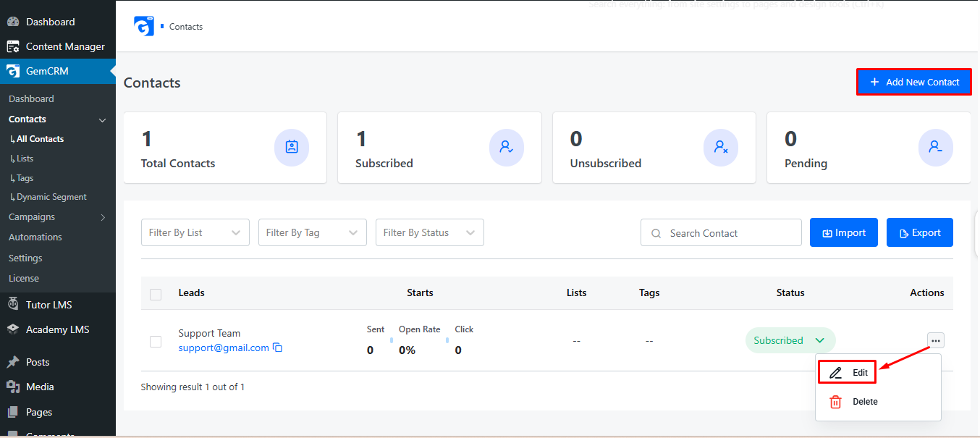
Task: Open the Filter By Tag dropdown
Action: (313, 232)
